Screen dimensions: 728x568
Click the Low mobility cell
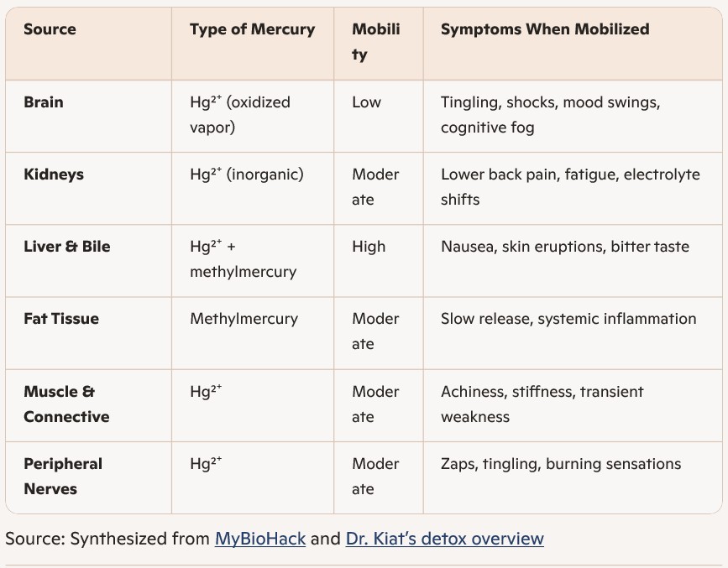point(366,102)
